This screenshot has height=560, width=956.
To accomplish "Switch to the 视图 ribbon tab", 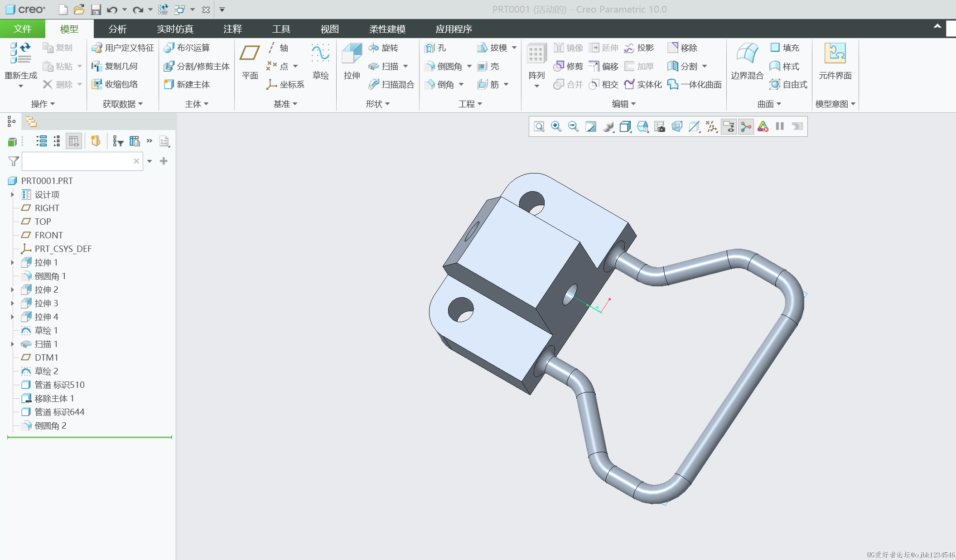I will tap(329, 29).
